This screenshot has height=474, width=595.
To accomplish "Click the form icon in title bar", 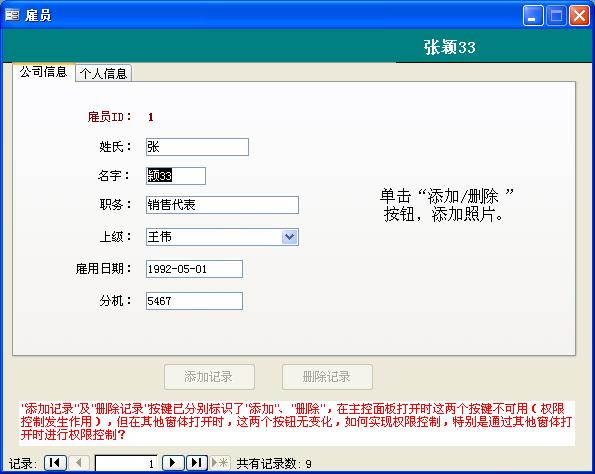I will pos(12,15).
